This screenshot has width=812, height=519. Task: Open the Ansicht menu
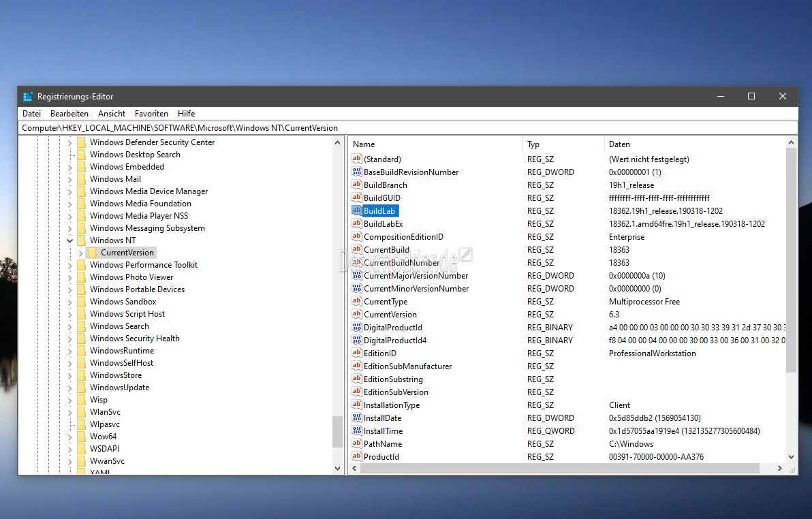click(x=112, y=114)
